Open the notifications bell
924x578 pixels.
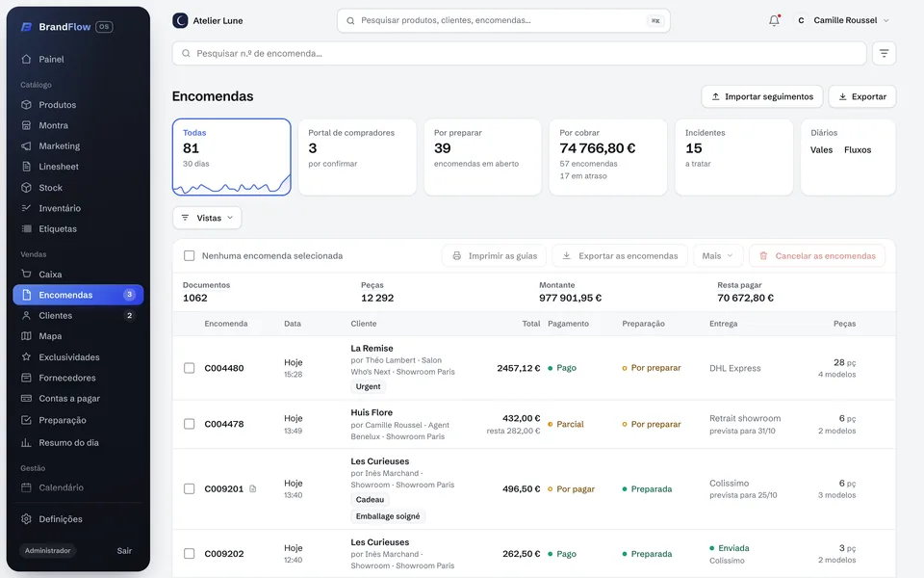(x=774, y=20)
